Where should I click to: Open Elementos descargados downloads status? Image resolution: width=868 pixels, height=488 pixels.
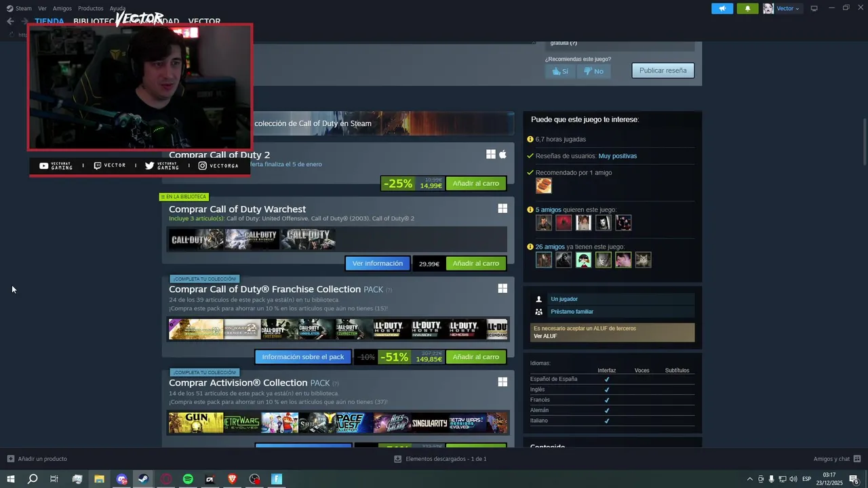[x=440, y=459]
